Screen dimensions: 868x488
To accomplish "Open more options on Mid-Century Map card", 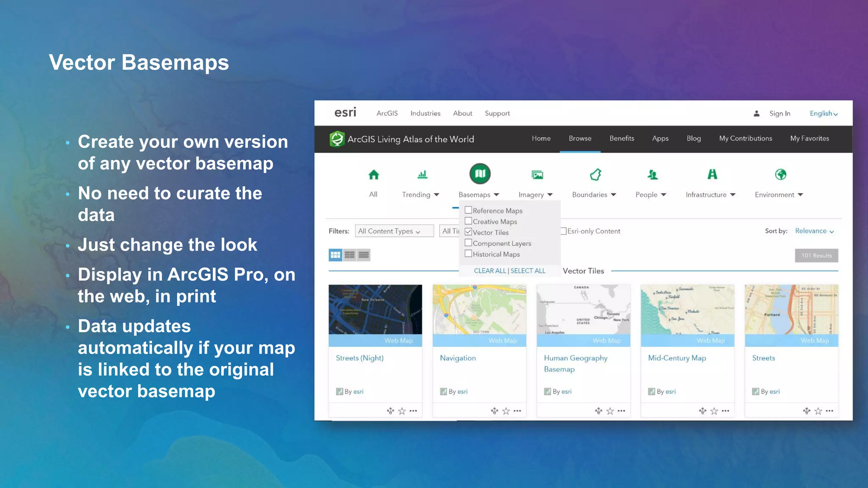I will (x=726, y=411).
